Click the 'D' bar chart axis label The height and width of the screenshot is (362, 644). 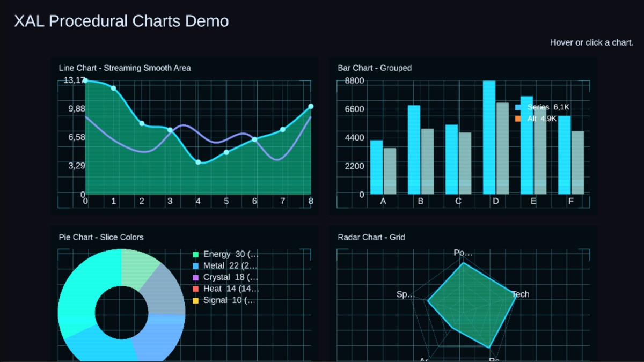495,201
